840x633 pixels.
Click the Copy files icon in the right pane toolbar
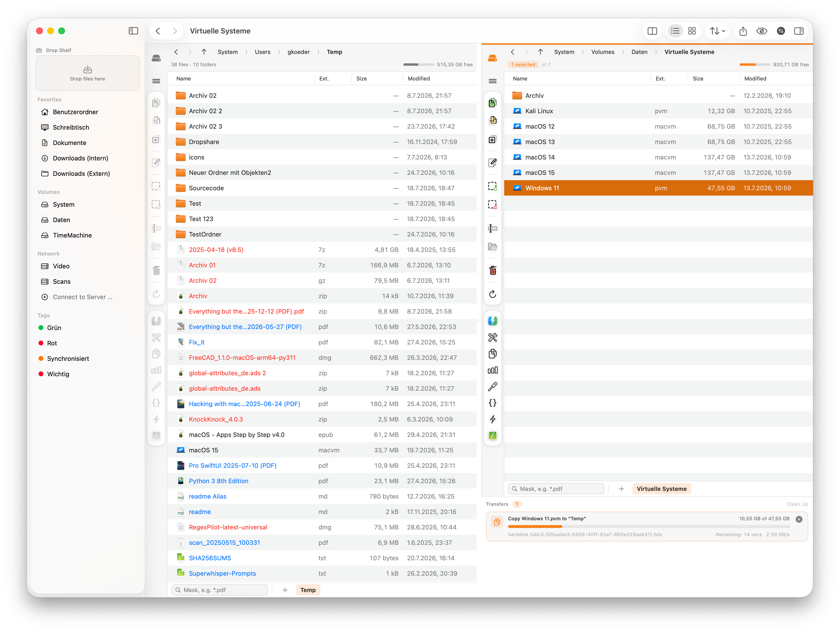point(492,103)
